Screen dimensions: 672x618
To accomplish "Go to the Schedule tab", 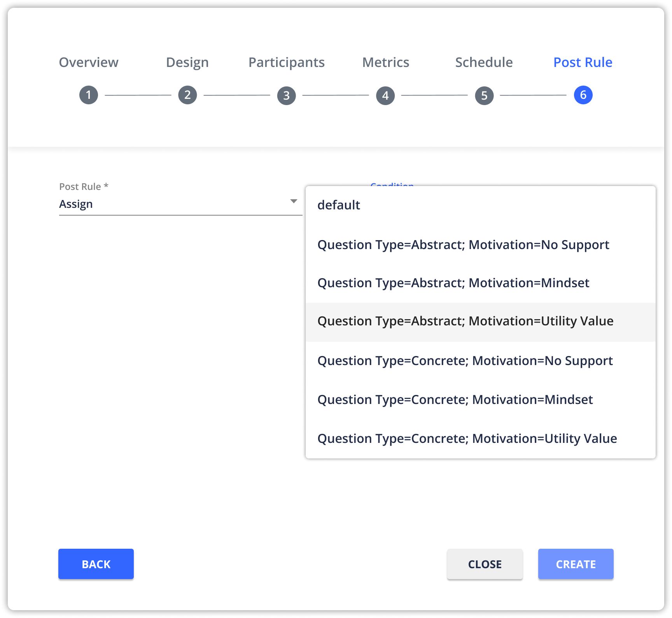I will (x=484, y=62).
